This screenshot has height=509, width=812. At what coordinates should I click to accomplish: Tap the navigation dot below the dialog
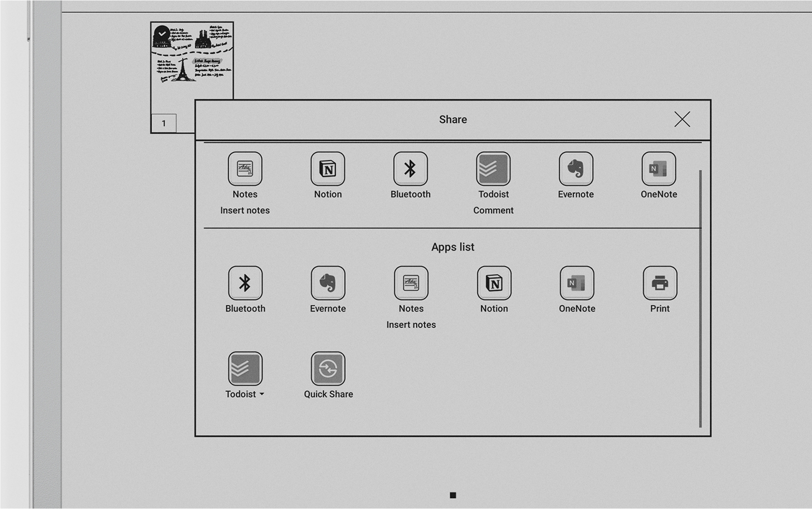[453, 494]
